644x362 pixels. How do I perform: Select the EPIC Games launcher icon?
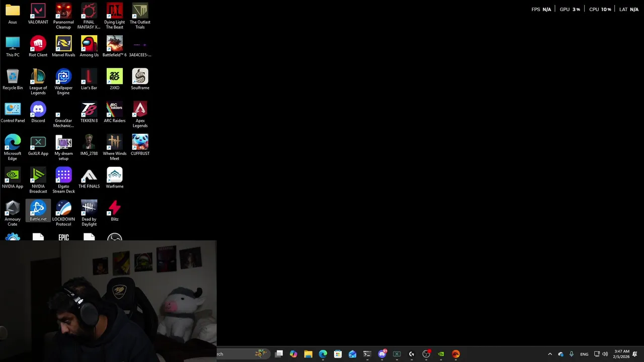coord(63,237)
